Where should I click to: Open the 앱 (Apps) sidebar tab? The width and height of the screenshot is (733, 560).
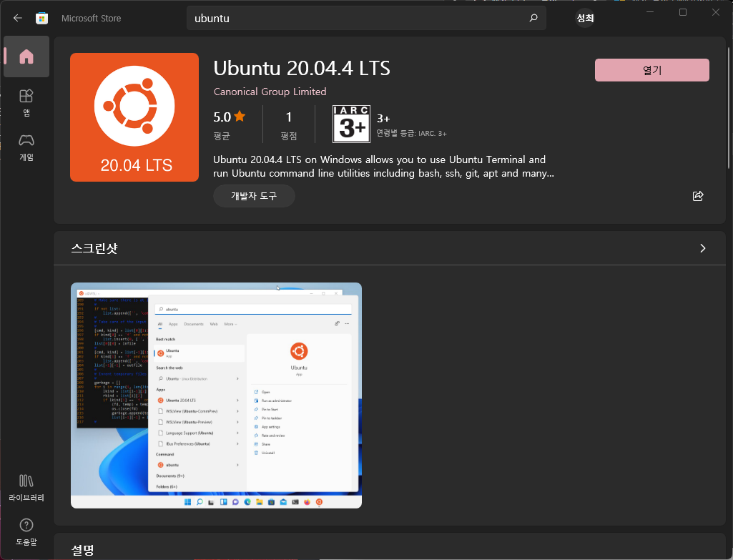pos(26,102)
